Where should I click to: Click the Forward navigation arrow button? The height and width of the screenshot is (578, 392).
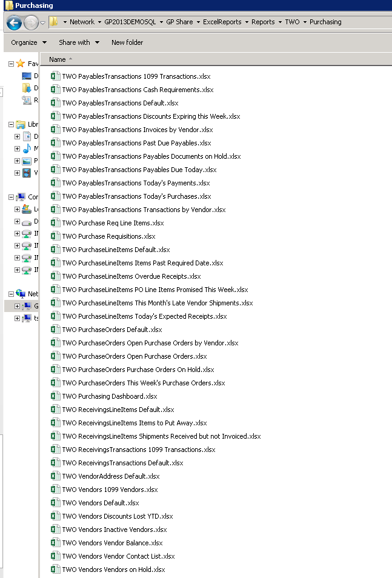point(30,22)
